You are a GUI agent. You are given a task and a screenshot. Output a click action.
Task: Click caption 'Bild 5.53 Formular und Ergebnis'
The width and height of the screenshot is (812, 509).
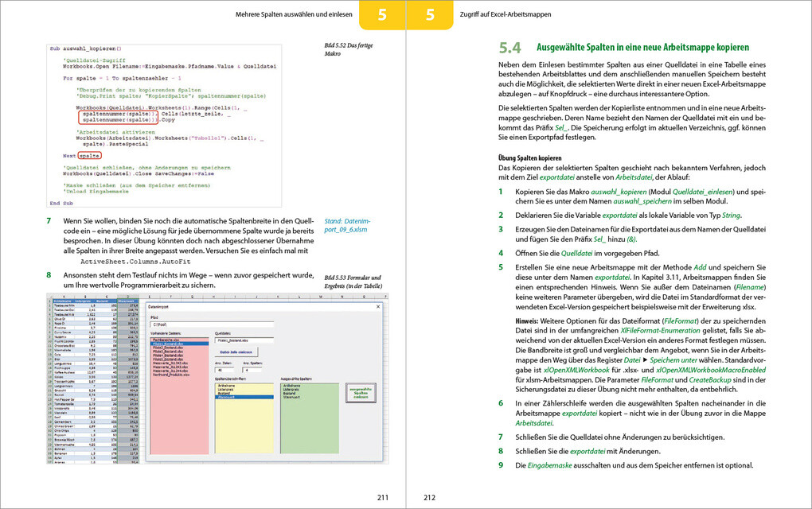353,282
